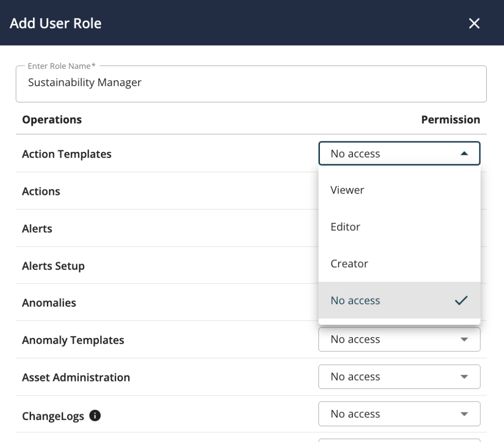Click the Anomalies operation label
The height and width of the screenshot is (442, 504).
pos(49,303)
